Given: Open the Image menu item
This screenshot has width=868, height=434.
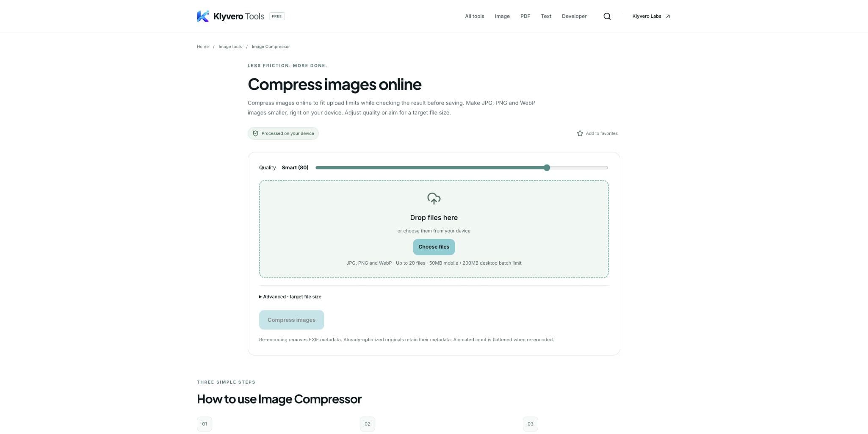Looking at the screenshot, I should click(502, 16).
